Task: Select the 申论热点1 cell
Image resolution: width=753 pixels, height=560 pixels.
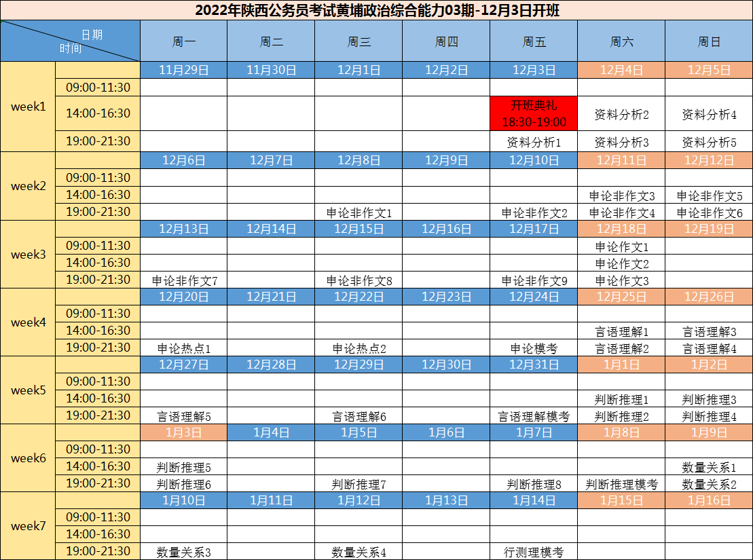Action: click(x=183, y=348)
